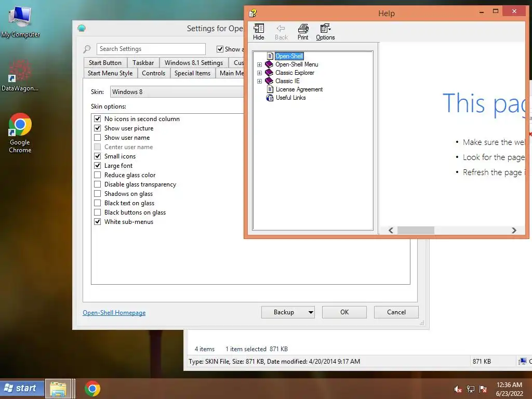Select Classic Explorer in Help tree

pyautogui.click(x=295, y=73)
